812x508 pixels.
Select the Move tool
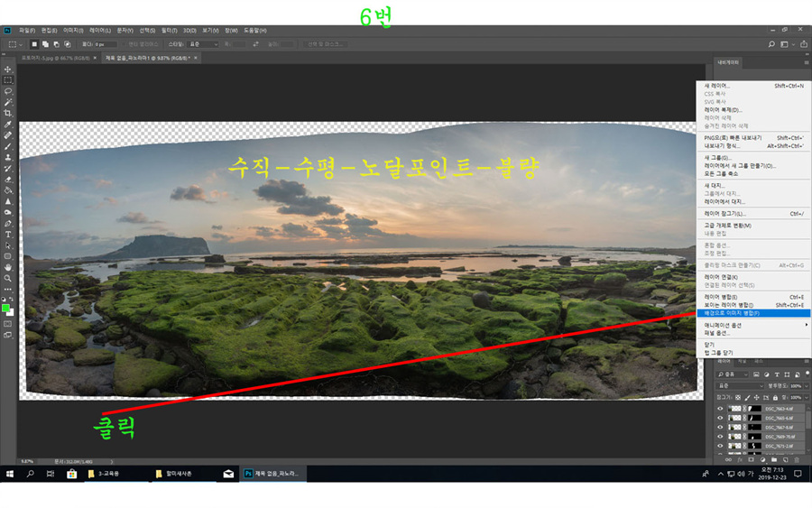(x=8, y=69)
